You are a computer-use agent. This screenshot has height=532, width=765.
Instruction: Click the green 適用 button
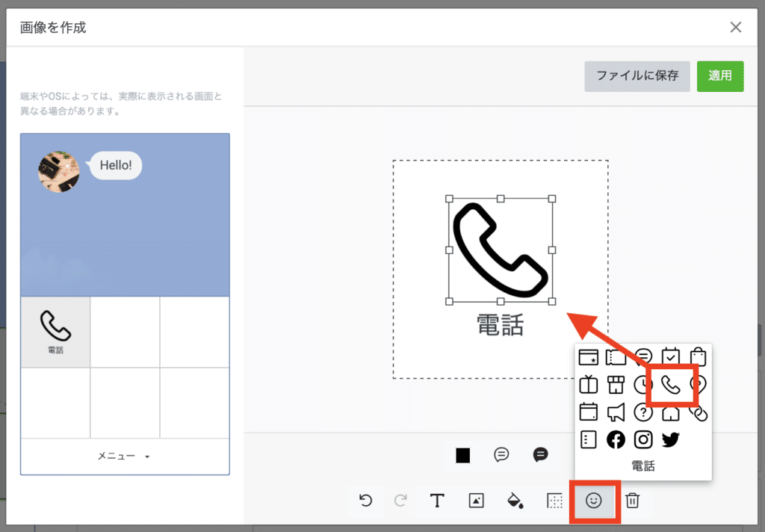(720, 76)
